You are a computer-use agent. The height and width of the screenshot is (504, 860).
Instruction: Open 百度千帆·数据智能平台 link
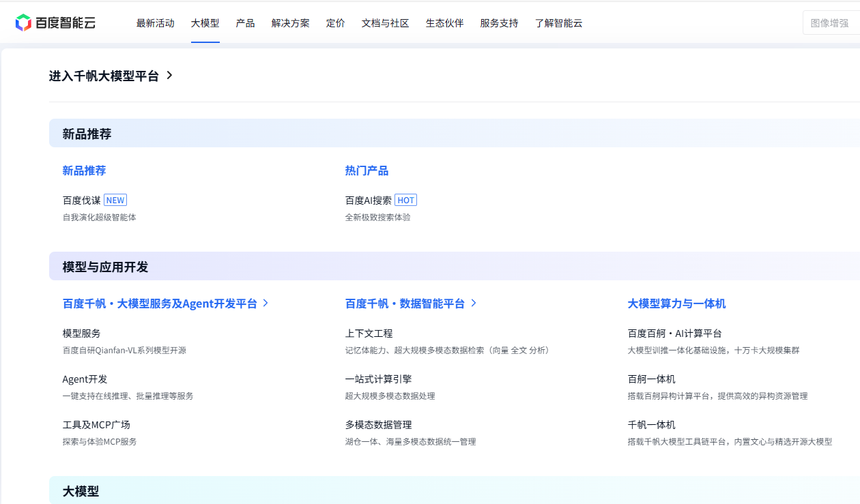pos(405,303)
